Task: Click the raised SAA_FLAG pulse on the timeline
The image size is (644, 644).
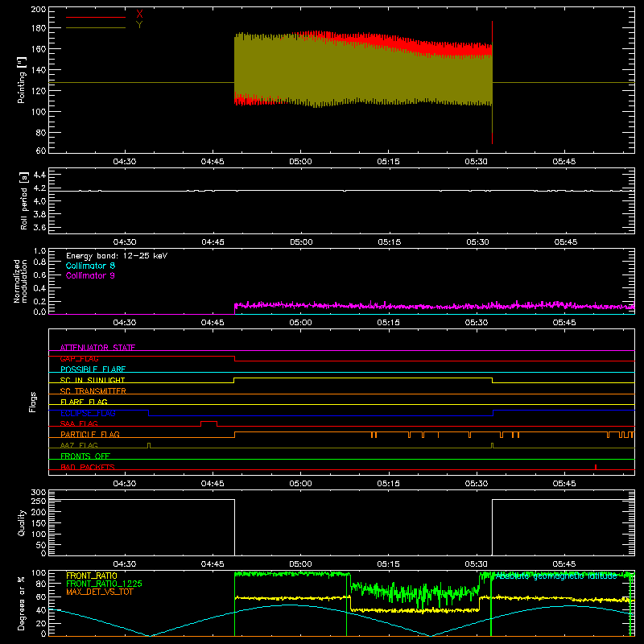Action: pyautogui.click(x=208, y=423)
